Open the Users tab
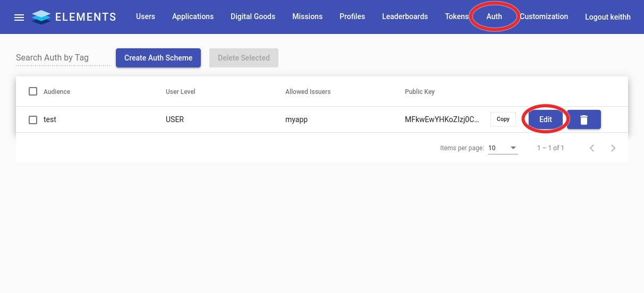This screenshot has height=293, width=644. 145,16
